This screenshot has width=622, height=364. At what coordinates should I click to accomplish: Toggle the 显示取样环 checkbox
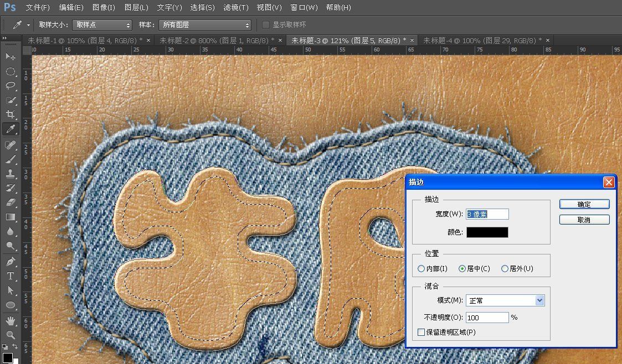[x=266, y=24]
